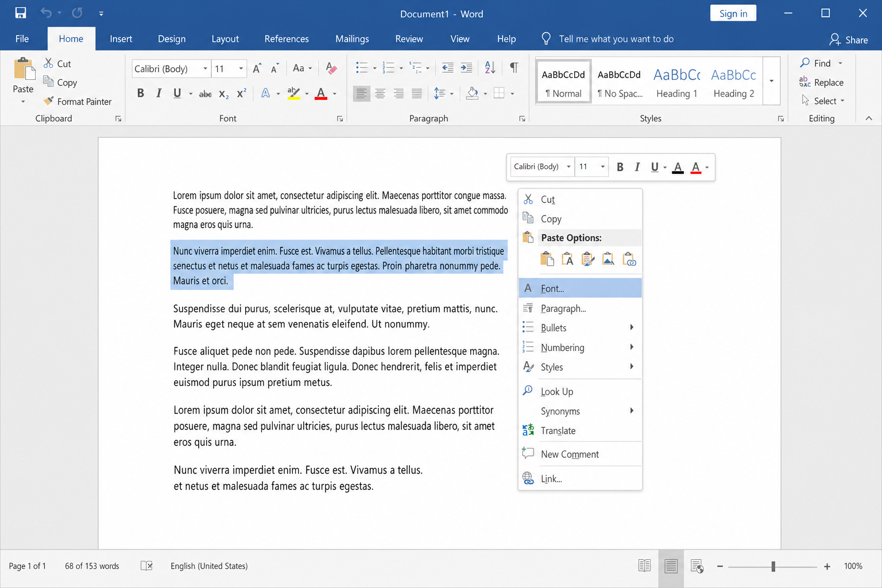Image resolution: width=882 pixels, height=588 pixels.
Task: Toggle Bold on the mini toolbar
Action: pos(620,167)
